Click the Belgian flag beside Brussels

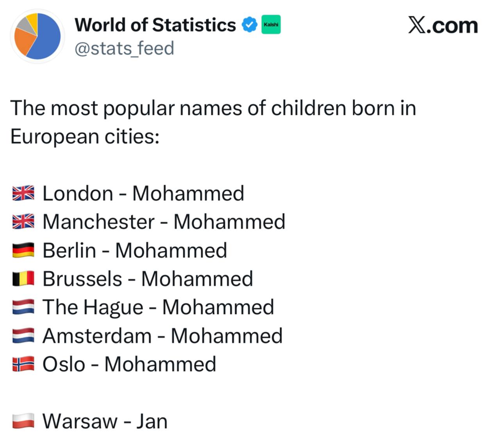click(x=23, y=279)
